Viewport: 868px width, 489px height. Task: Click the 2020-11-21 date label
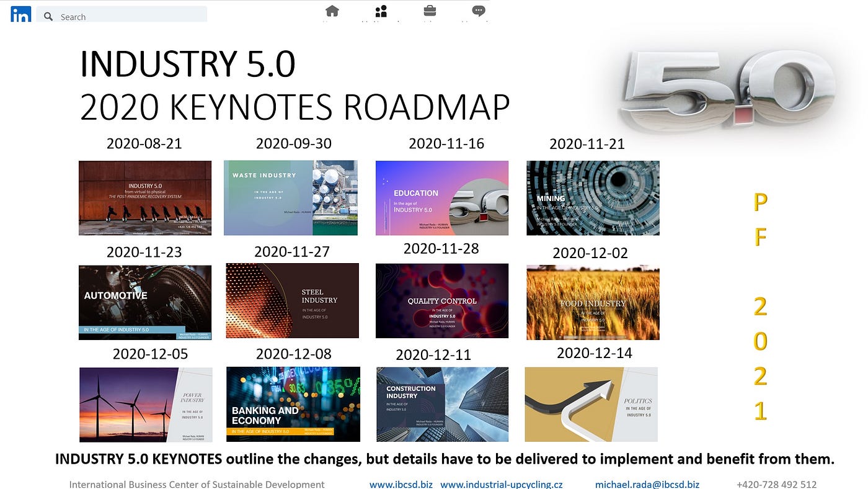[587, 144]
